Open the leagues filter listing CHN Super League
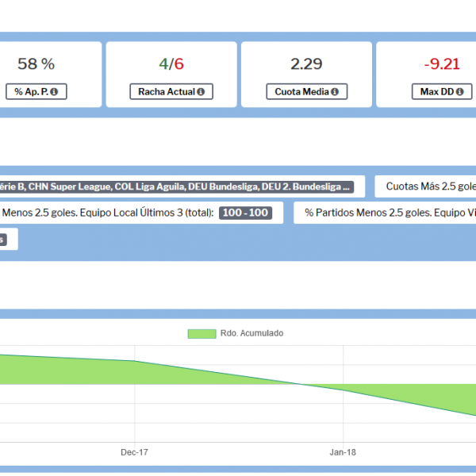Image resolution: width=476 pixels, height=476 pixels. (181, 186)
